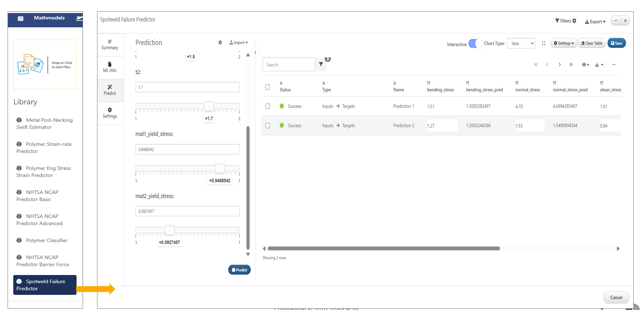
Task: Click the t2 value input field
Action: pos(187,87)
